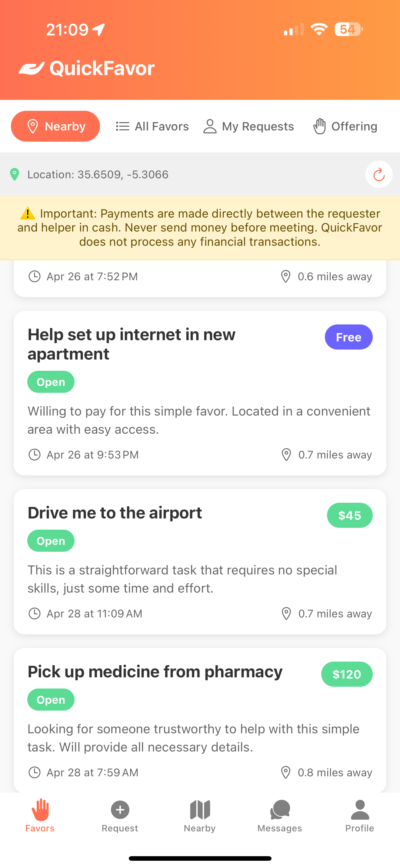
Task: Tap the purple Free badge
Action: tap(348, 337)
